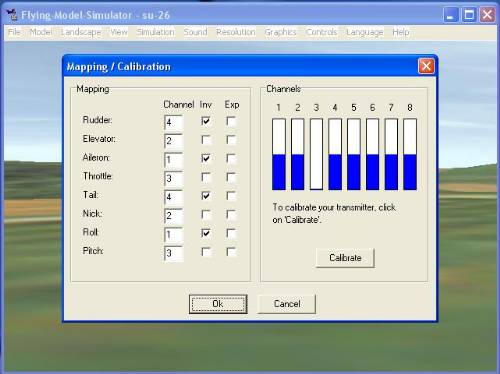Enable Throttle Inv checkbox
This screenshot has width=500, height=374.
click(x=206, y=177)
